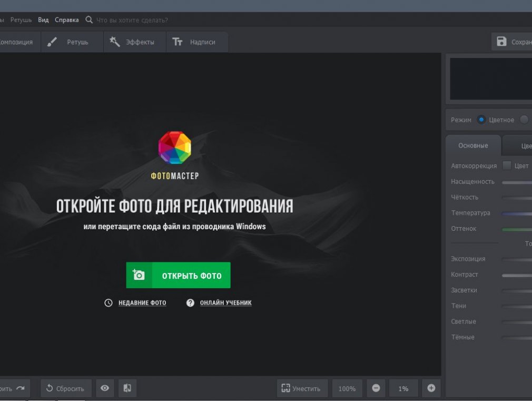532x401 pixels.
Task: Click the Засветки slider
Action: 517,291
